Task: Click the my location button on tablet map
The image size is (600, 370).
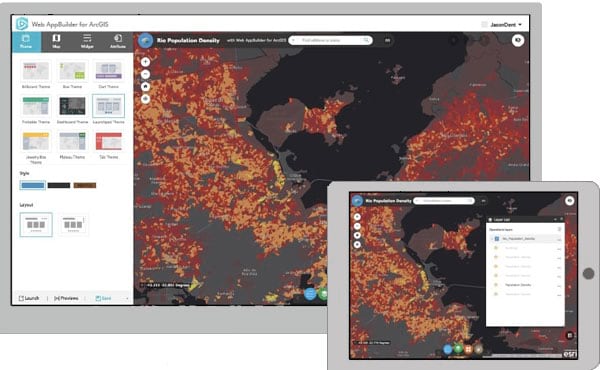Action: tap(357, 244)
